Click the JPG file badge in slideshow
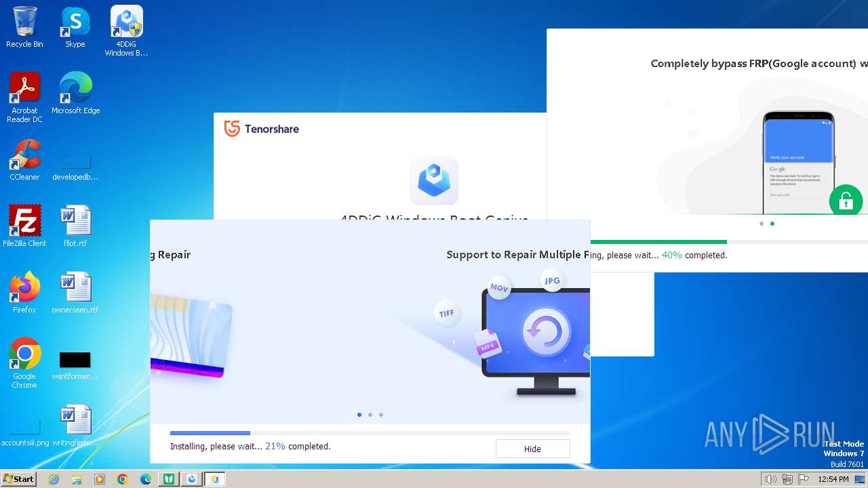This screenshot has width=868, height=488. tap(552, 280)
